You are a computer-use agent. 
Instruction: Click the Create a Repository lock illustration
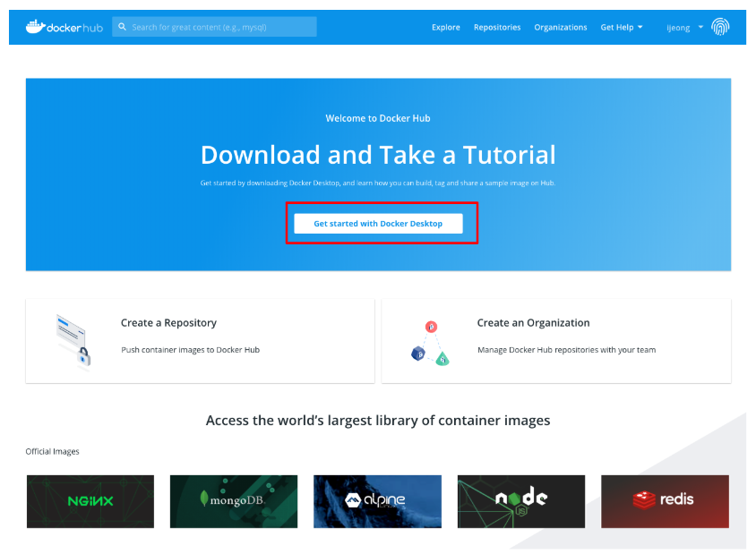(x=73, y=343)
